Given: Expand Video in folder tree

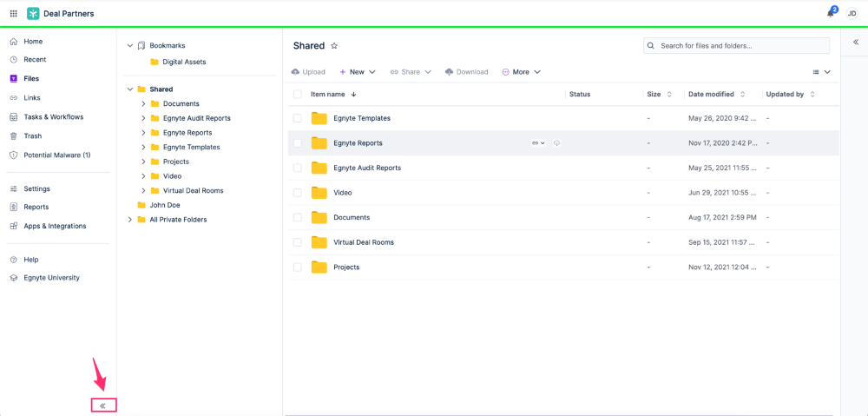Looking at the screenshot, I should point(143,176).
